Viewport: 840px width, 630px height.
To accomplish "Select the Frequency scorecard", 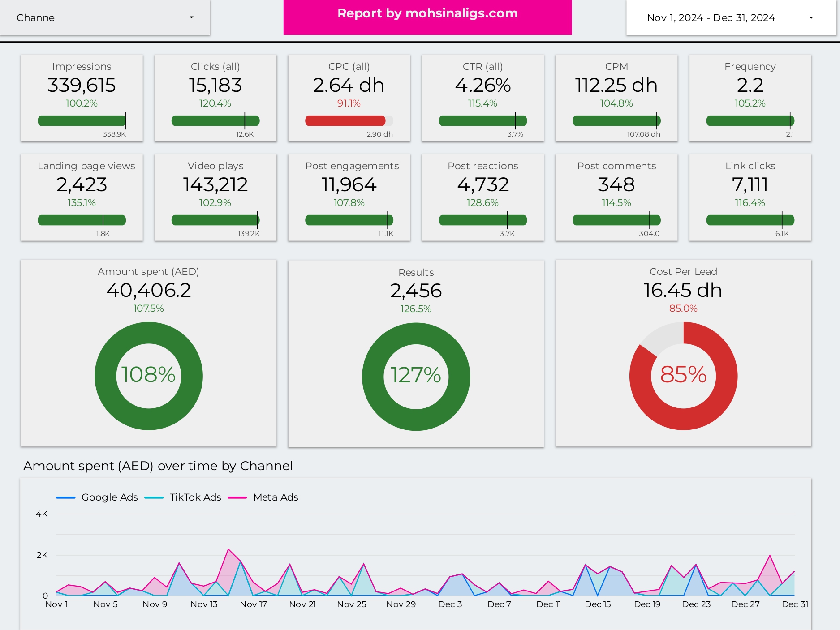I will [750, 99].
